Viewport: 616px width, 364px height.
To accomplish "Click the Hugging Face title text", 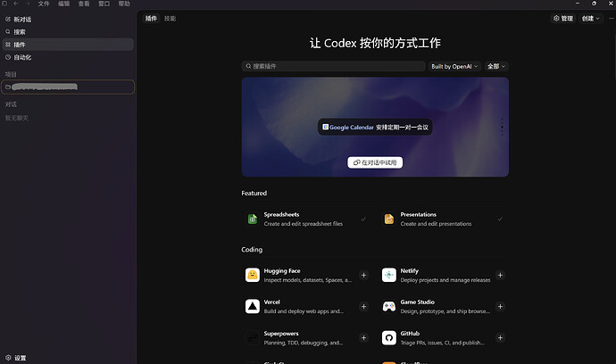I will (x=282, y=271).
